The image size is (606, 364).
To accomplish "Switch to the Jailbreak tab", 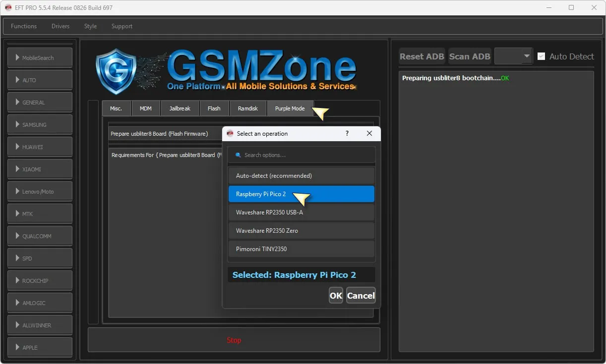I will point(180,108).
